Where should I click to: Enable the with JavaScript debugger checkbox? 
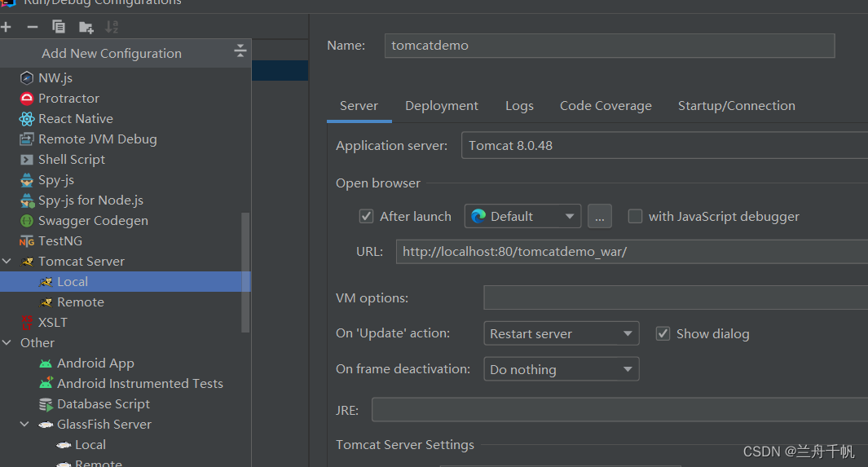pyautogui.click(x=635, y=216)
